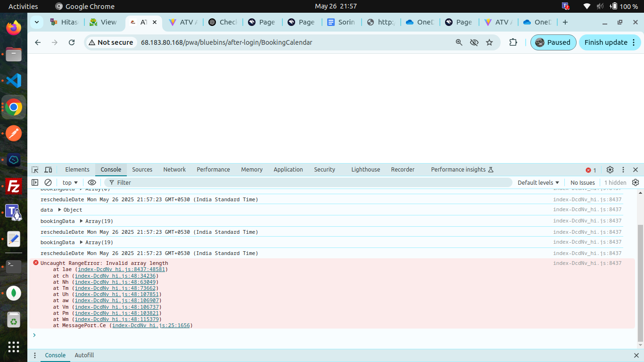Open MongoDB Compass from dock
The image size is (644, 362).
14,293
